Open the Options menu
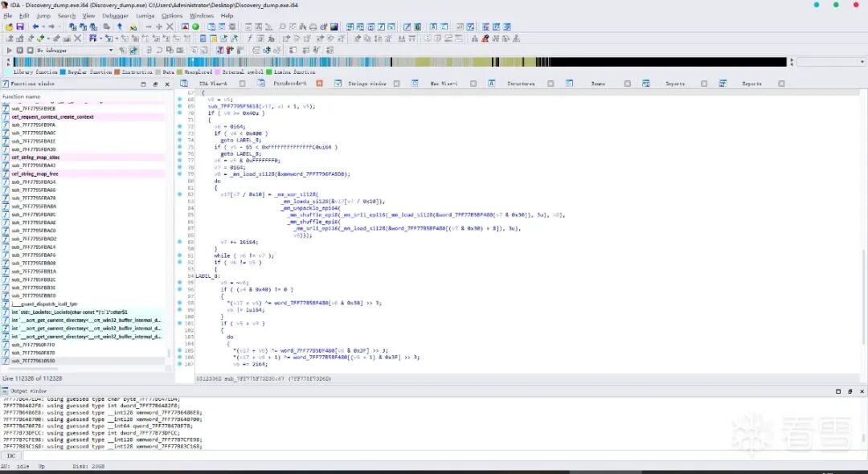868x474 pixels. (x=172, y=15)
